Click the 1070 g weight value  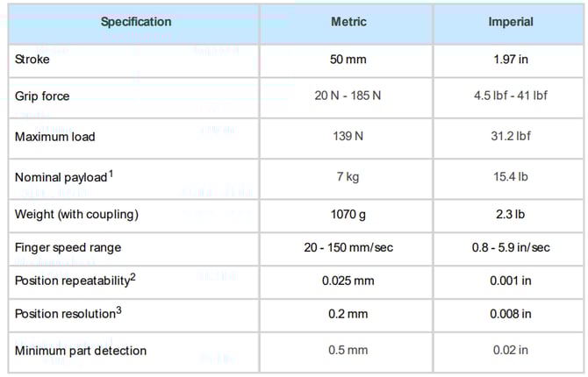coord(348,215)
